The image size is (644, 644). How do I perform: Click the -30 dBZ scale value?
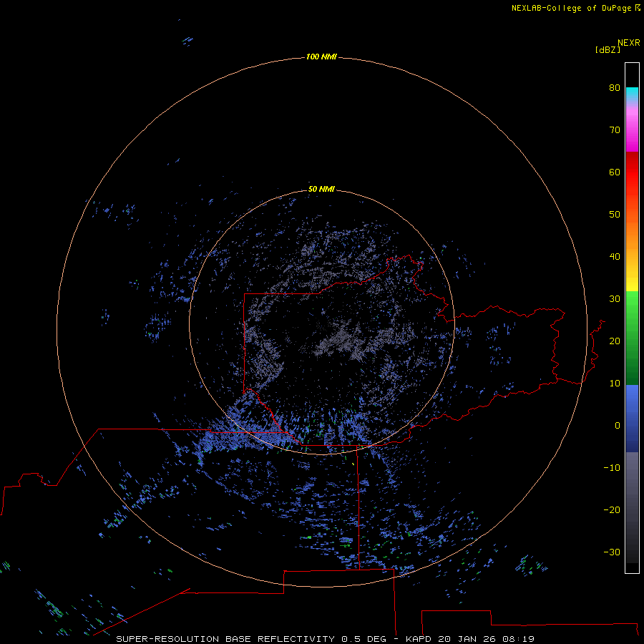pos(612,552)
